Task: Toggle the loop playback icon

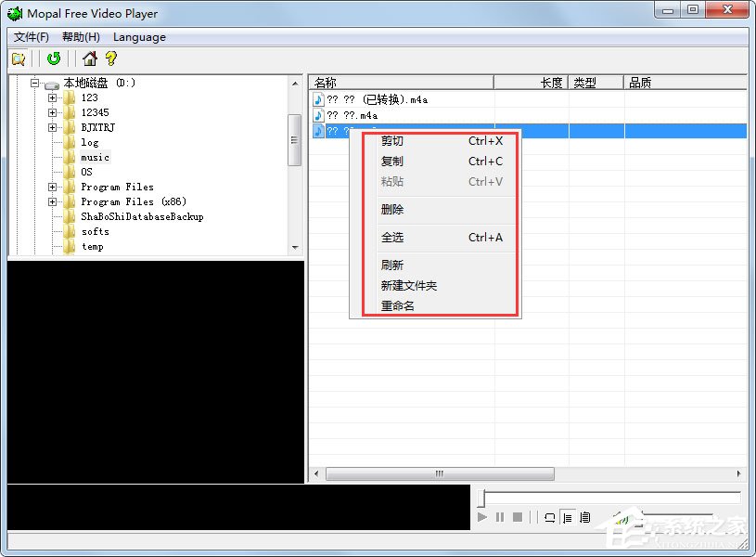Action: [x=549, y=517]
